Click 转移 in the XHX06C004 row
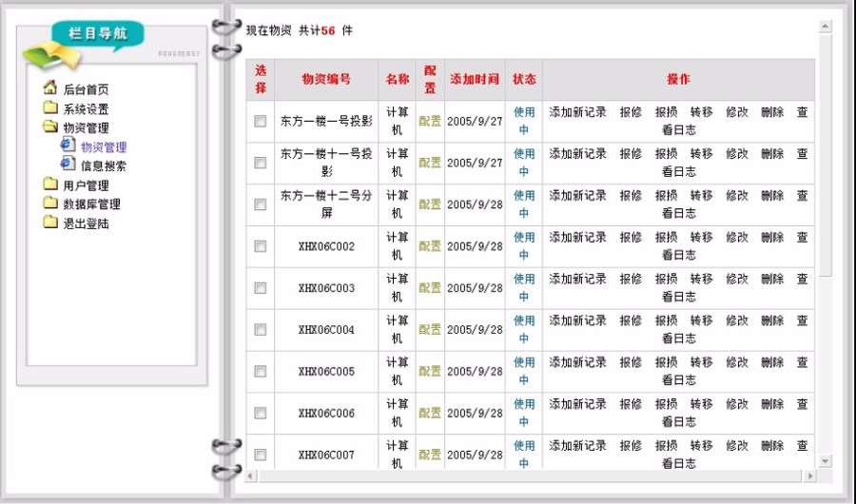856x504 pixels. click(x=702, y=320)
